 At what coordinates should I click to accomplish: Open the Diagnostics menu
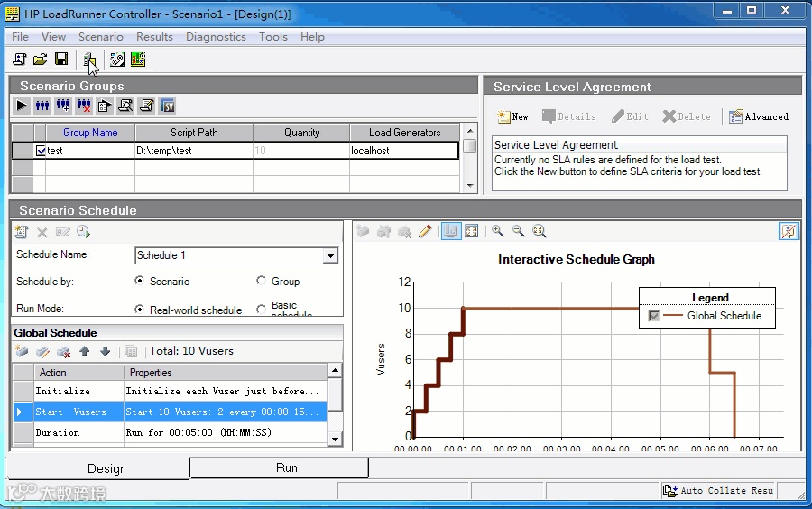216,37
